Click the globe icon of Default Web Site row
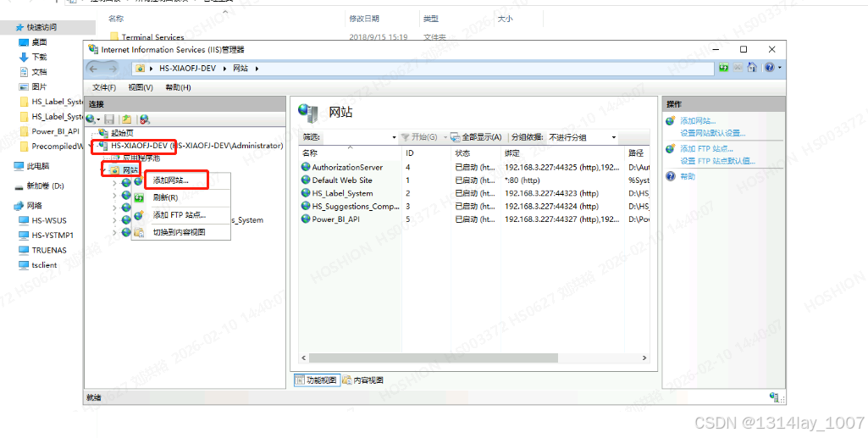This screenshot has height=438, width=868. (306, 180)
